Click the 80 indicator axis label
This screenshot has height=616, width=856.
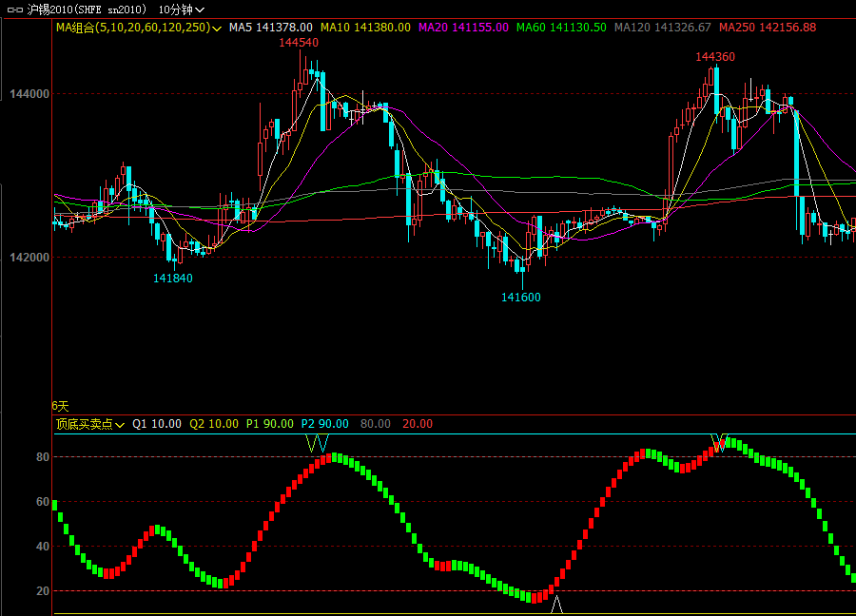pos(43,457)
